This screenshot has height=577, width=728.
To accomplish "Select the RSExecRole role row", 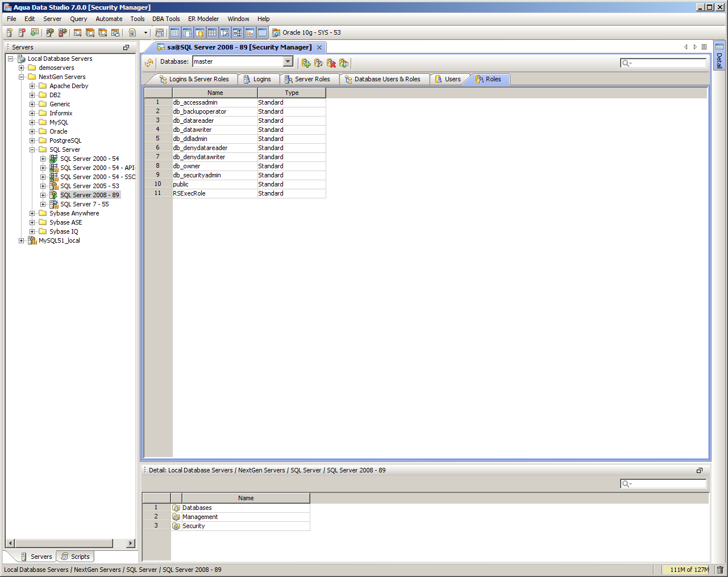I will point(235,193).
